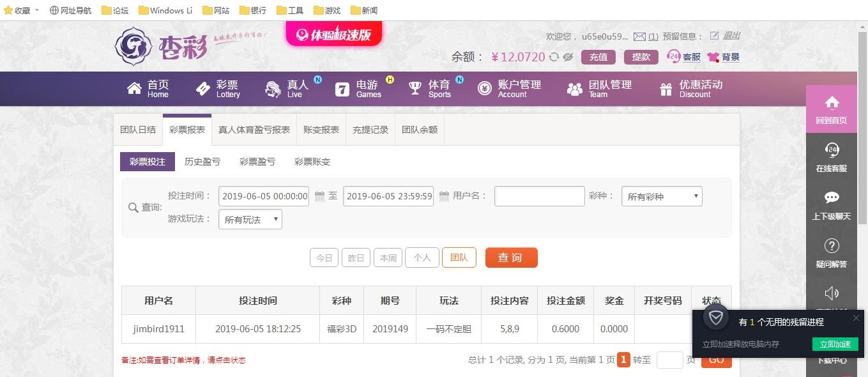Open the Windows Li bookmark folder
The image size is (868, 377).
coord(165,10)
